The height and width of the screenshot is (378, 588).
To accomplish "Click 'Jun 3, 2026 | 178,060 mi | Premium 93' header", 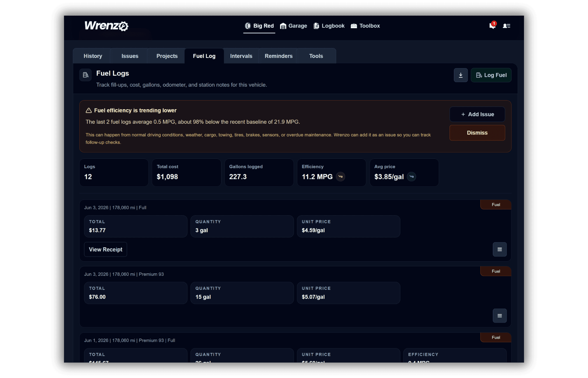I will 124,274.
